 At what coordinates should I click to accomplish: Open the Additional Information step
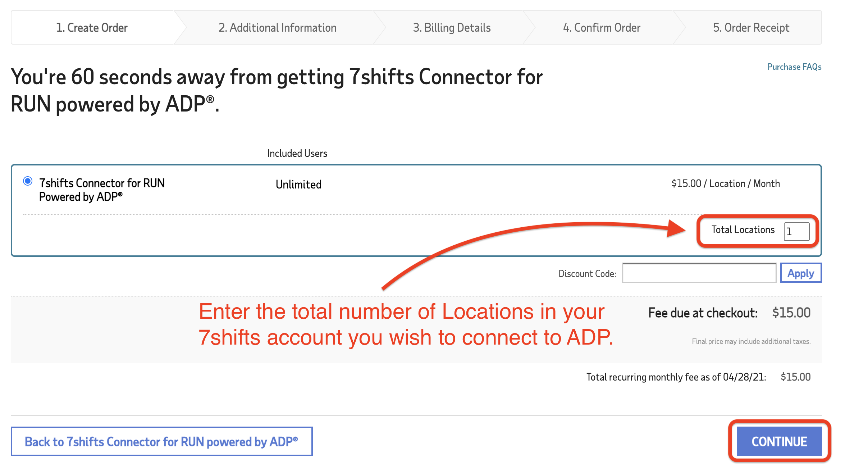(277, 27)
